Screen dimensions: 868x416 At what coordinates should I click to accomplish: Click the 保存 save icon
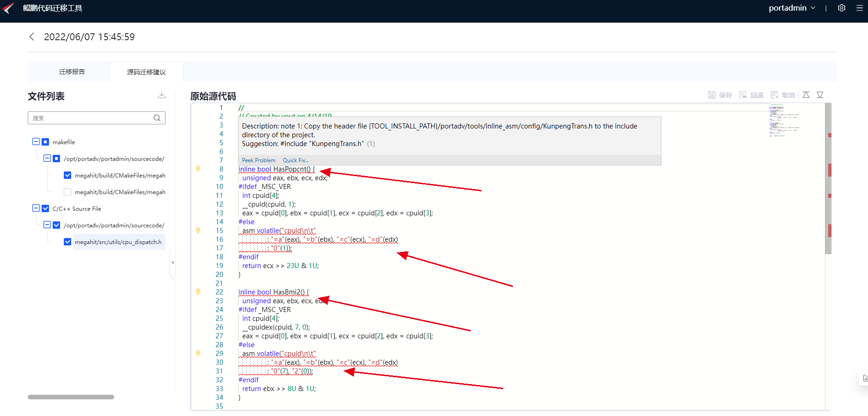(712, 95)
